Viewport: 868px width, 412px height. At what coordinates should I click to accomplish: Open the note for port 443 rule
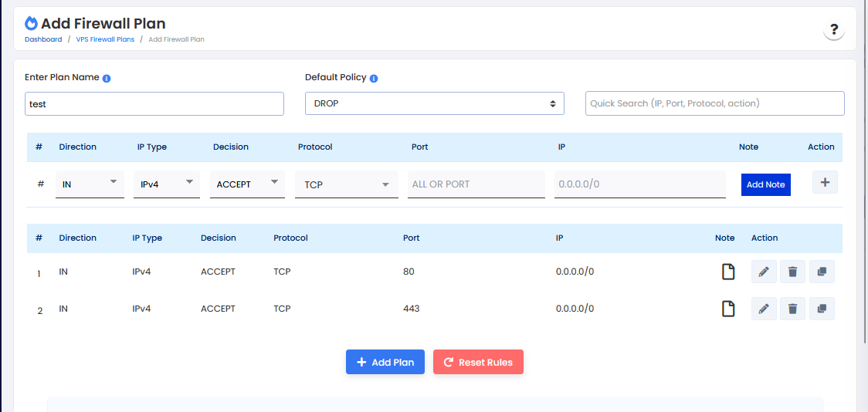click(x=727, y=309)
